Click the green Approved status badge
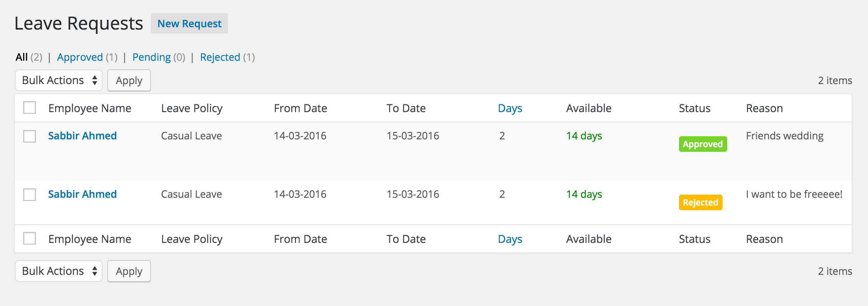 click(x=703, y=144)
